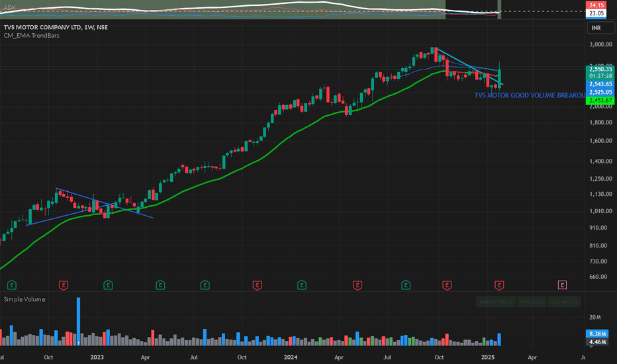The width and height of the screenshot is (617, 364).
Task: Open the INR currency selector
Action: pyautogui.click(x=600, y=28)
